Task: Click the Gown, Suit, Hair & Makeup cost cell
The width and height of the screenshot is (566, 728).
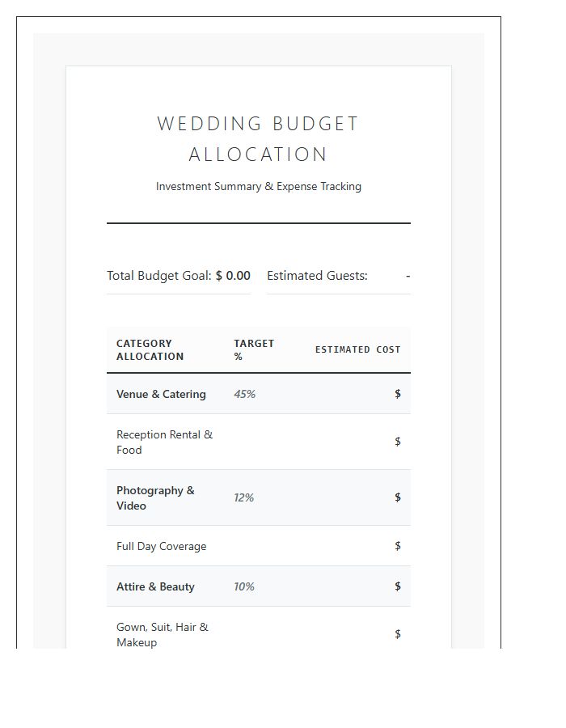Action: 398,633
